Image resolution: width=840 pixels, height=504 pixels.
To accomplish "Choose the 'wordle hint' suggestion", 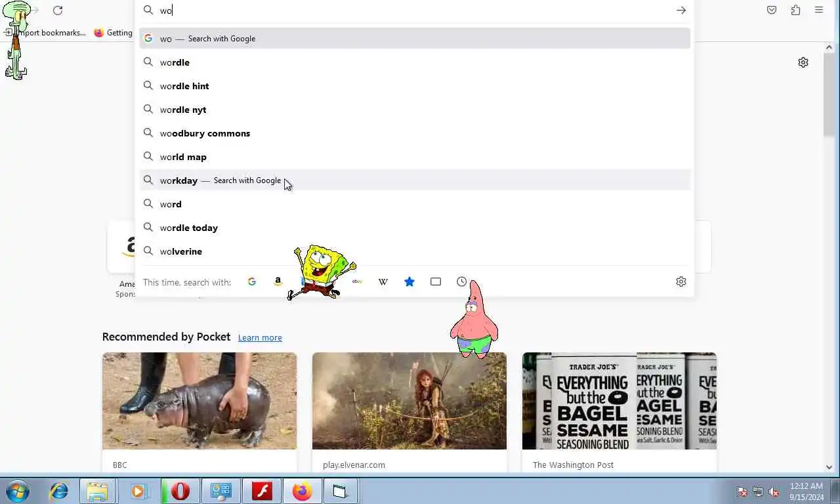I will click(x=415, y=86).
